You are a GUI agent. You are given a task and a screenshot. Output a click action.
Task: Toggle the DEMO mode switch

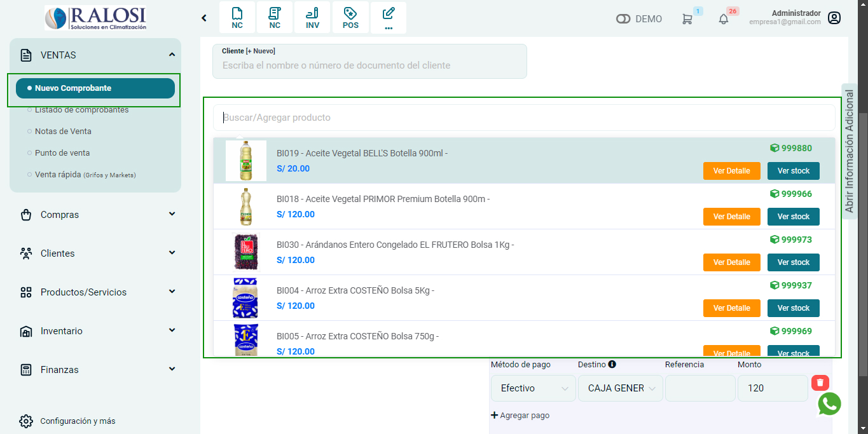pyautogui.click(x=623, y=19)
